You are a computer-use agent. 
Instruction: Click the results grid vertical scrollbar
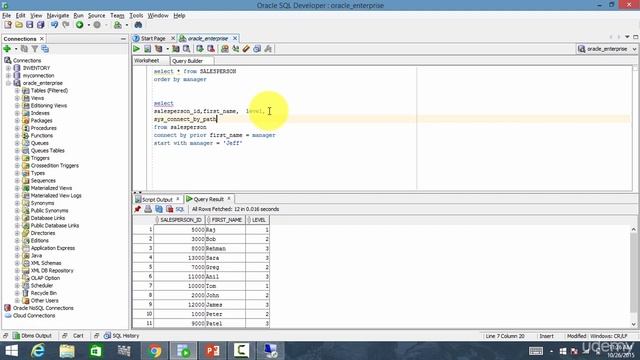point(633,277)
